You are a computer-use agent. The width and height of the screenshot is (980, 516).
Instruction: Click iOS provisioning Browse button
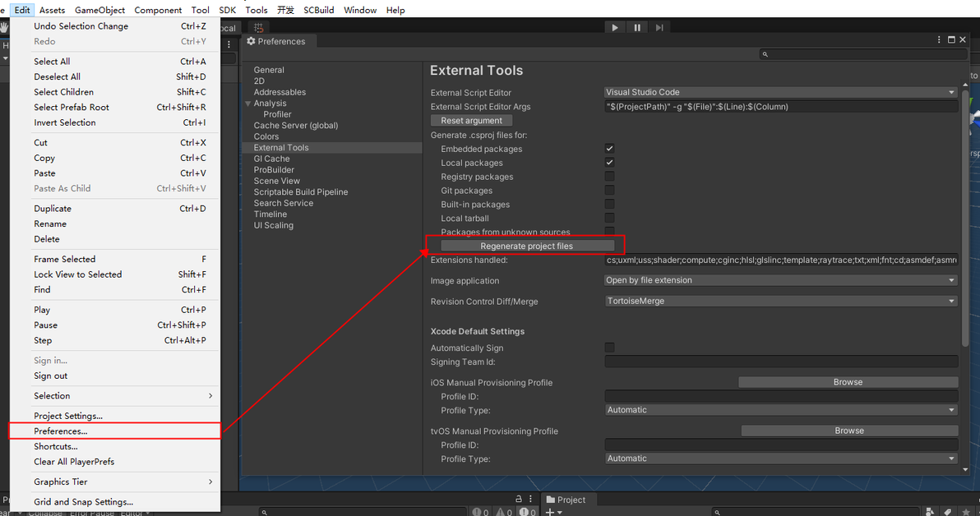click(848, 382)
